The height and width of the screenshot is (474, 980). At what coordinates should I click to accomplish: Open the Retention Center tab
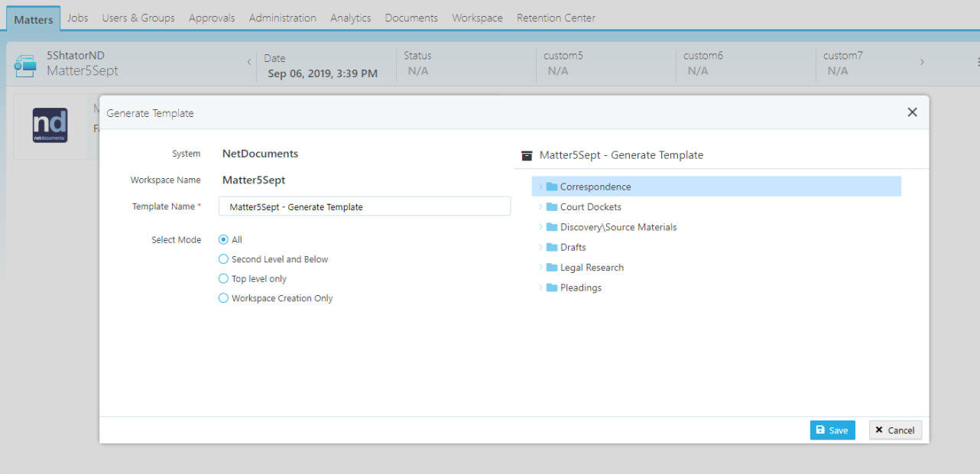pyautogui.click(x=556, y=18)
